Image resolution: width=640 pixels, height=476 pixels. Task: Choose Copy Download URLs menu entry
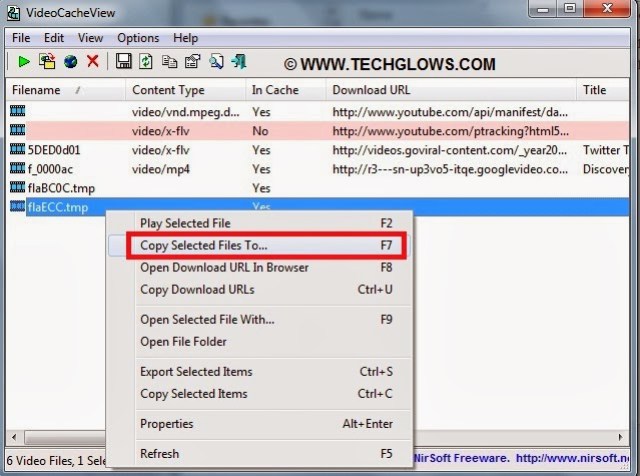point(261,289)
